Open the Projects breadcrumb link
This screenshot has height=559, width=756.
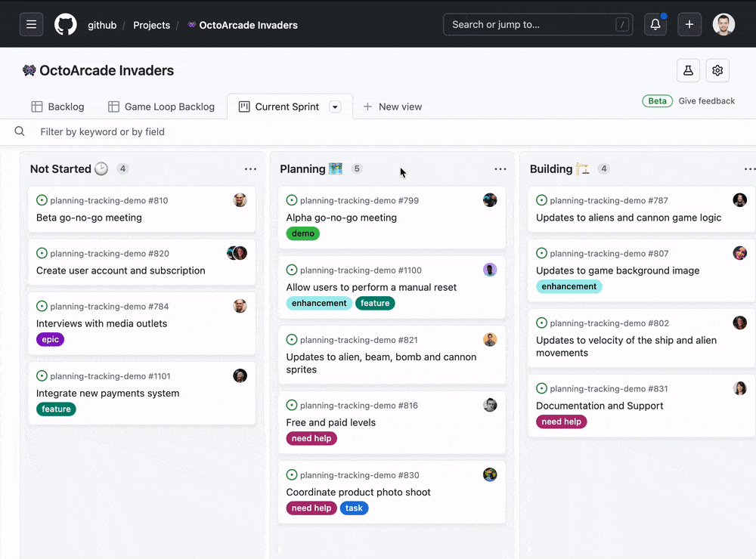tap(151, 25)
